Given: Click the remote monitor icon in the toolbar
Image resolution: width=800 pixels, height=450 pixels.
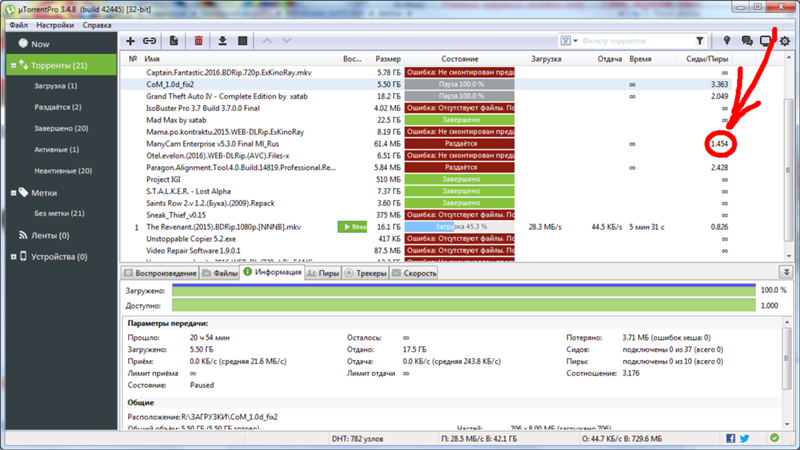Looking at the screenshot, I should click(x=765, y=41).
